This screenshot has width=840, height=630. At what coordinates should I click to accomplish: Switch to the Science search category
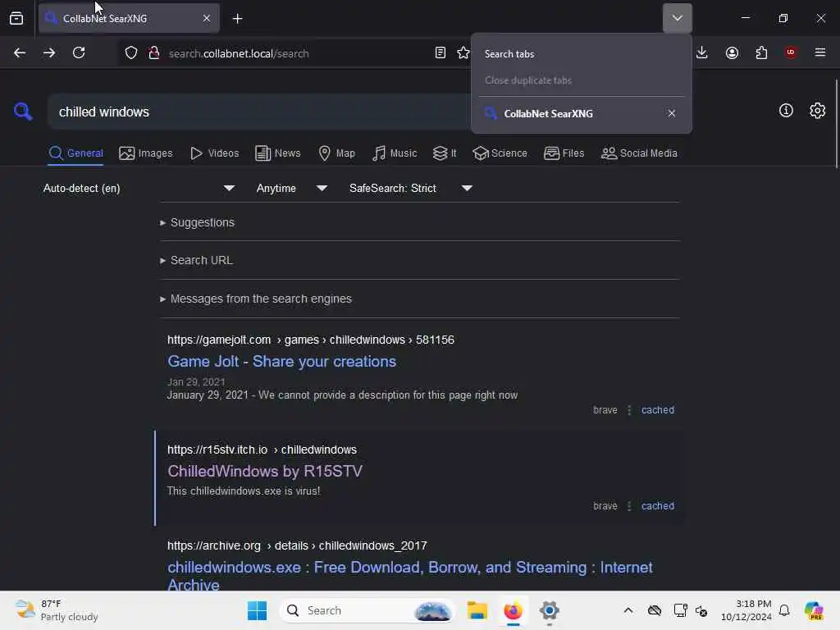click(x=500, y=153)
